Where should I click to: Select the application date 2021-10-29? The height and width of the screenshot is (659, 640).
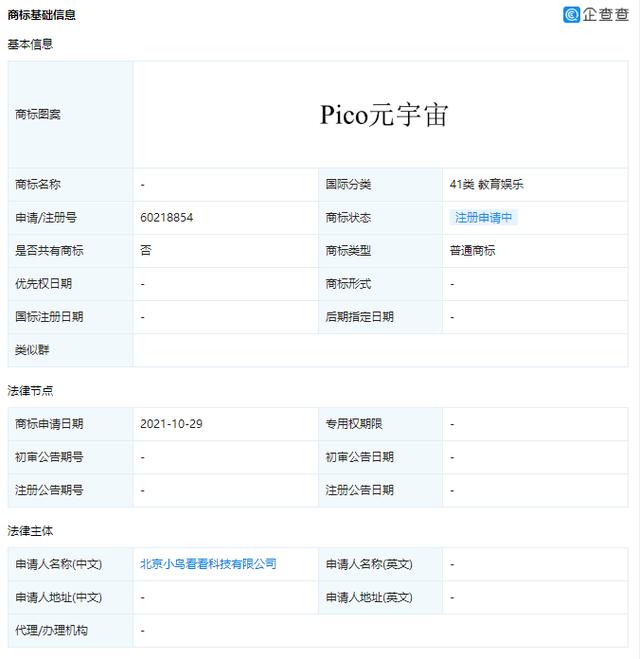click(x=172, y=424)
